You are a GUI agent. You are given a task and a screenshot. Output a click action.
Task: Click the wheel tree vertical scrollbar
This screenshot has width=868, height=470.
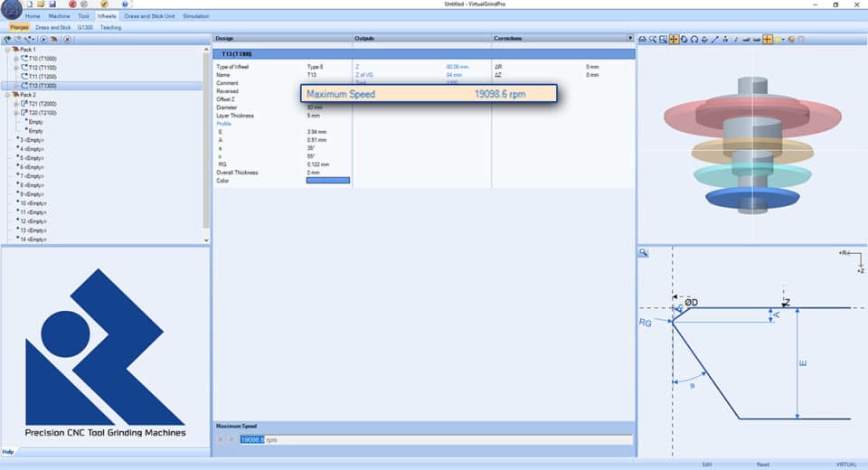(x=206, y=141)
